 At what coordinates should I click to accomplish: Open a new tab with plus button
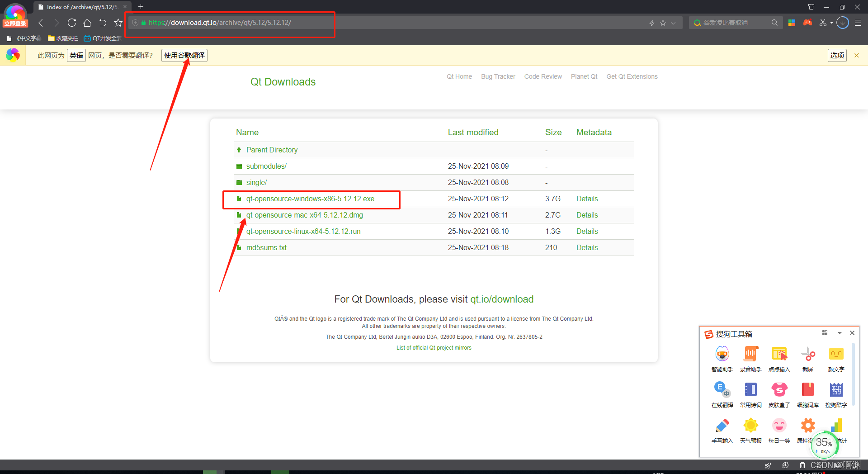141,7
